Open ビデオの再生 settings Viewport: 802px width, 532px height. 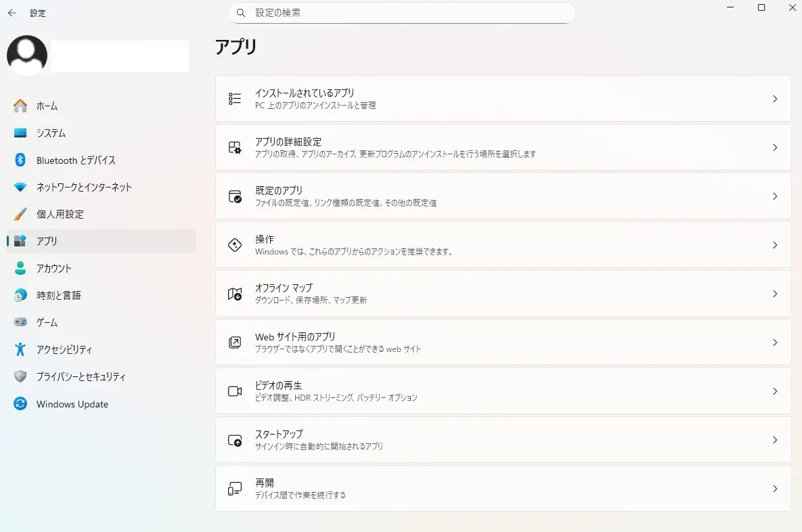pyautogui.click(x=504, y=391)
